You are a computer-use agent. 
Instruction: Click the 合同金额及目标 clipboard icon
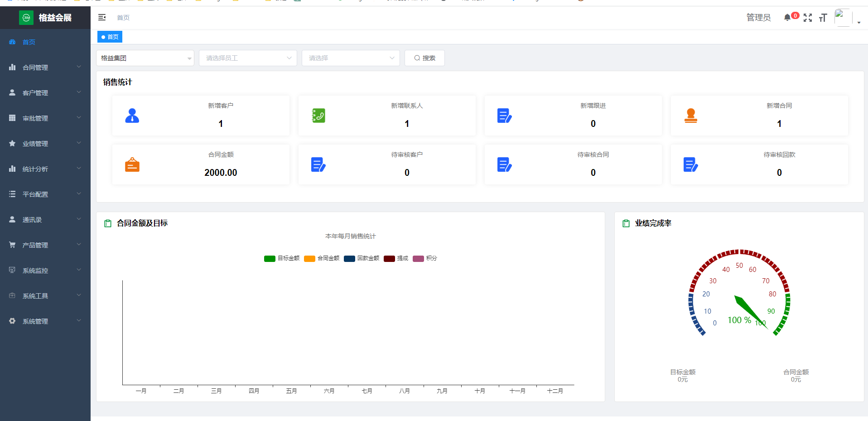point(108,223)
